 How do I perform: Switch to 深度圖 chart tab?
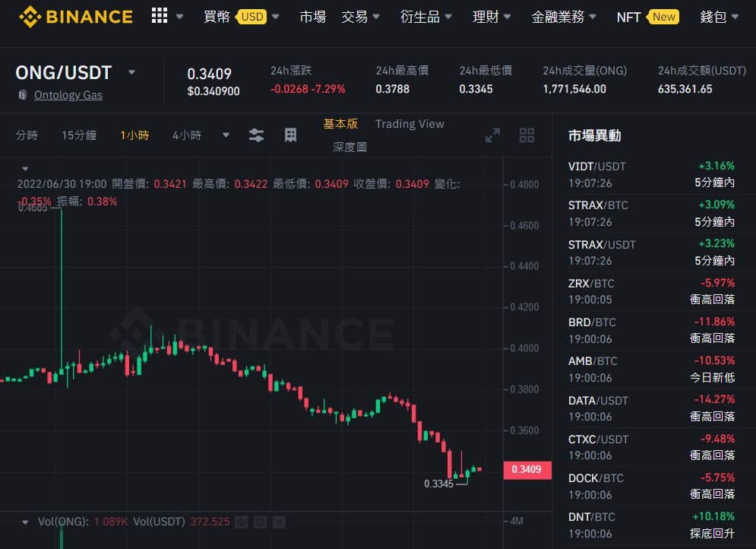coord(350,148)
